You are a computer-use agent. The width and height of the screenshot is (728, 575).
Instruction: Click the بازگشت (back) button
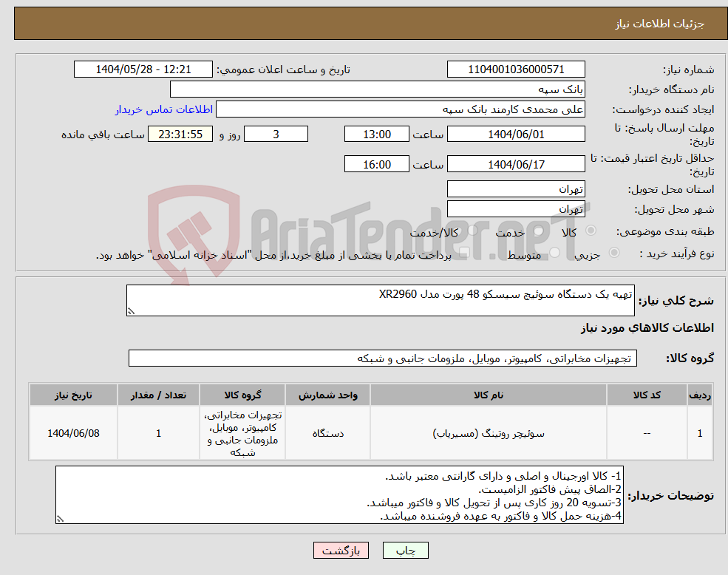[341, 551]
